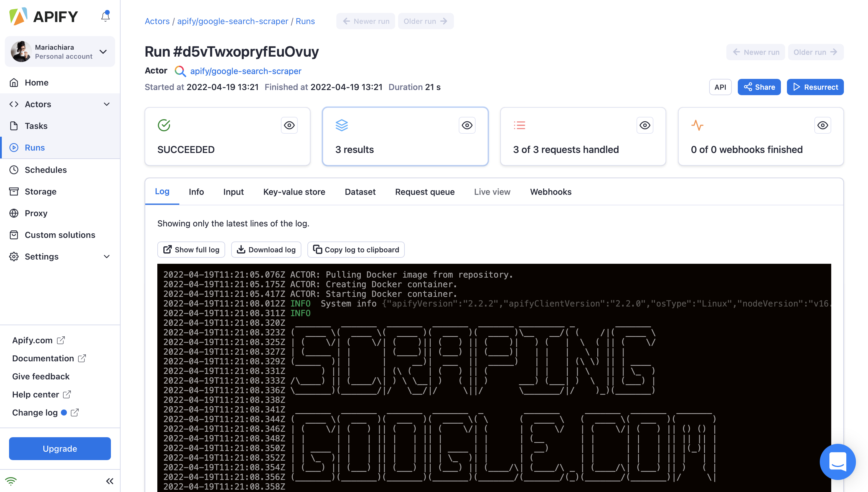Expand the Actors submenu chevron

click(106, 104)
